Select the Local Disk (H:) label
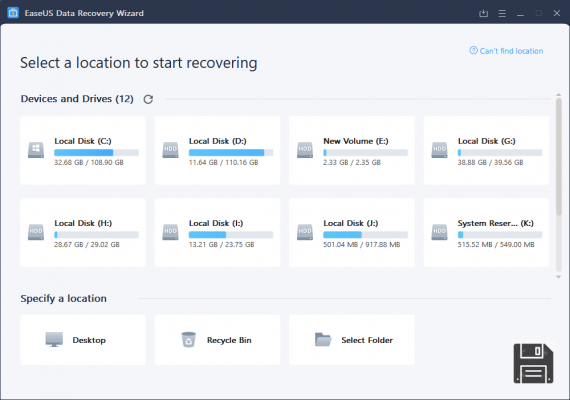The height and width of the screenshot is (400, 570). pos(83,223)
